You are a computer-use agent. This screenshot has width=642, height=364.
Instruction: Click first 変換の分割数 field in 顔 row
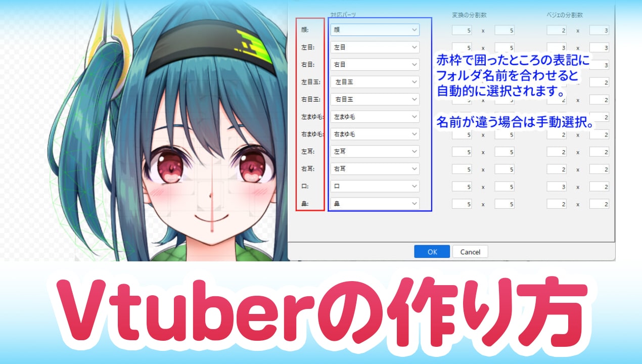tap(462, 30)
